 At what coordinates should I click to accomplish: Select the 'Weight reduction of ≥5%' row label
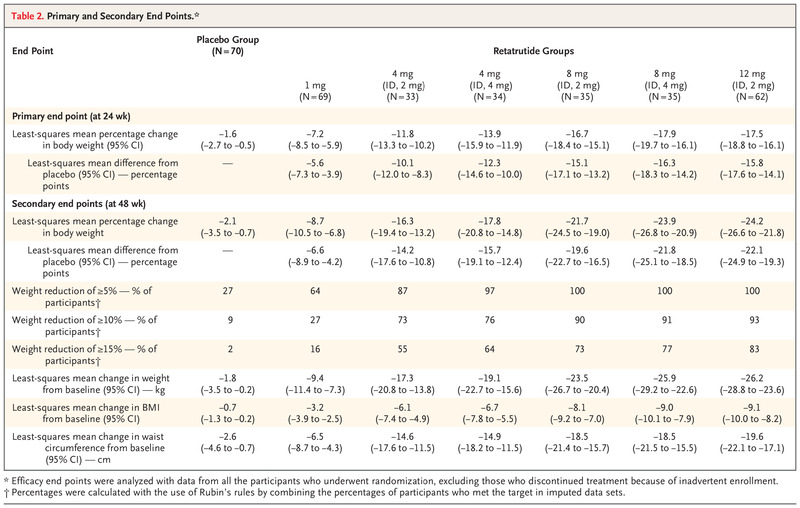click(x=82, y=297)
